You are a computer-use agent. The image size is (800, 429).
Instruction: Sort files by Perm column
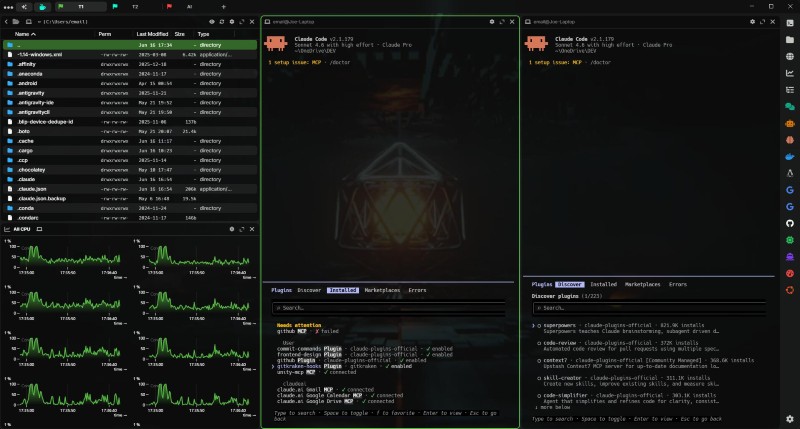(105, 34)
